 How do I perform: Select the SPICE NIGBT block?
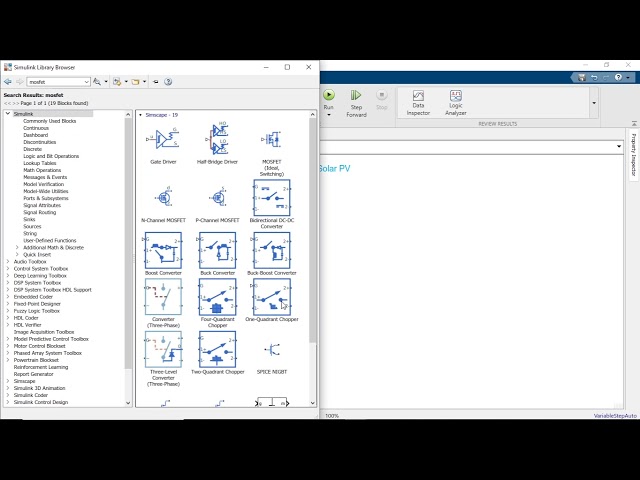[x=271, y=349]
